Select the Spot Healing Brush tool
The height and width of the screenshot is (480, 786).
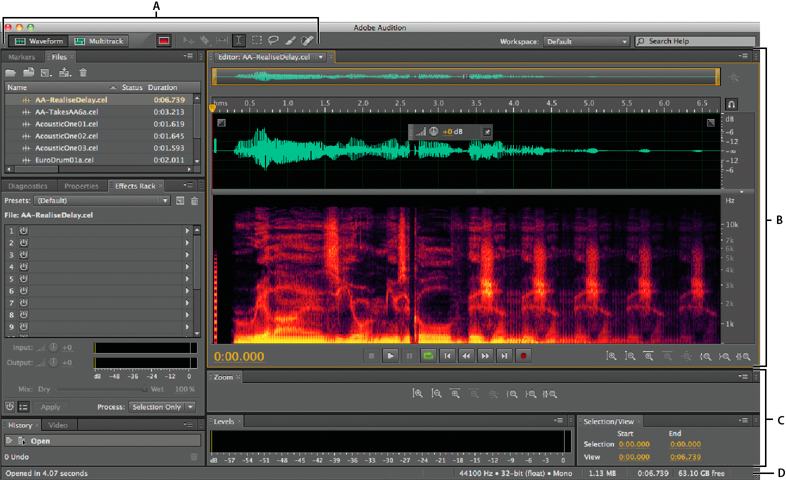click(307, 41)
